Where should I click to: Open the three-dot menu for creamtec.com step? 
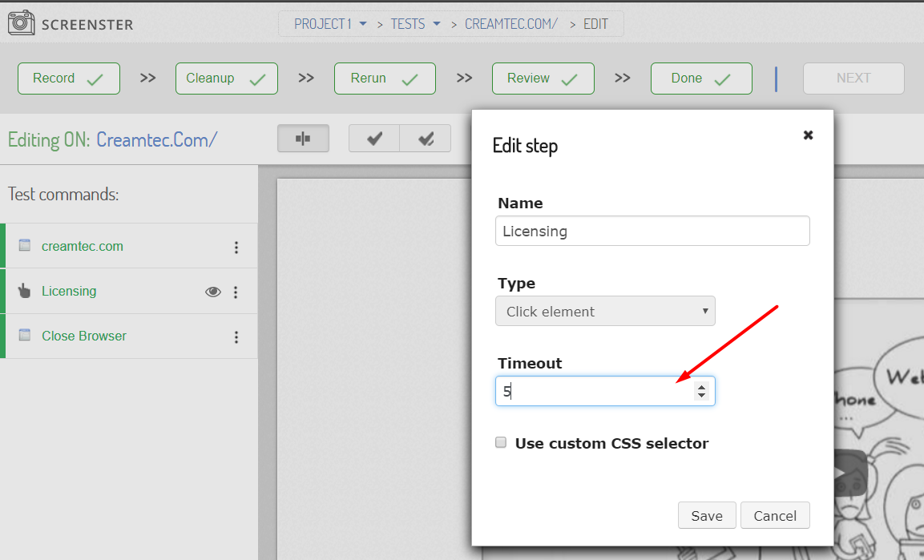(x=236, y=248)
